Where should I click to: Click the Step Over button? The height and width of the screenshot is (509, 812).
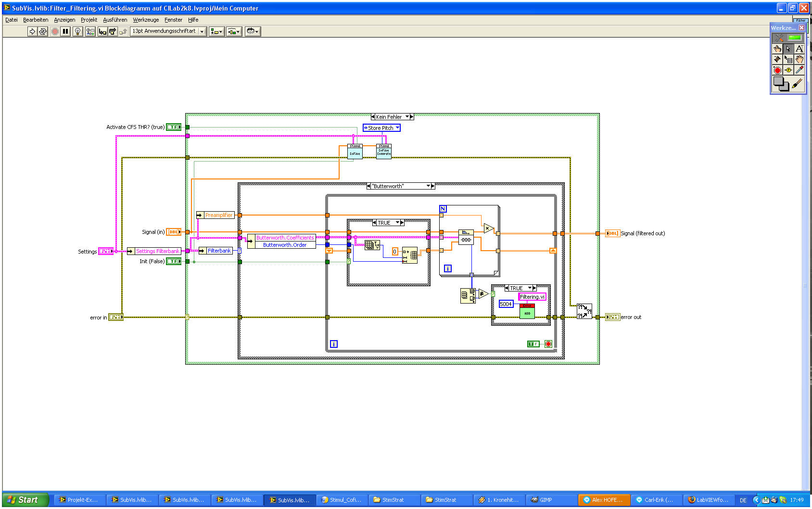pyautogui.click(x=113, y=31)
